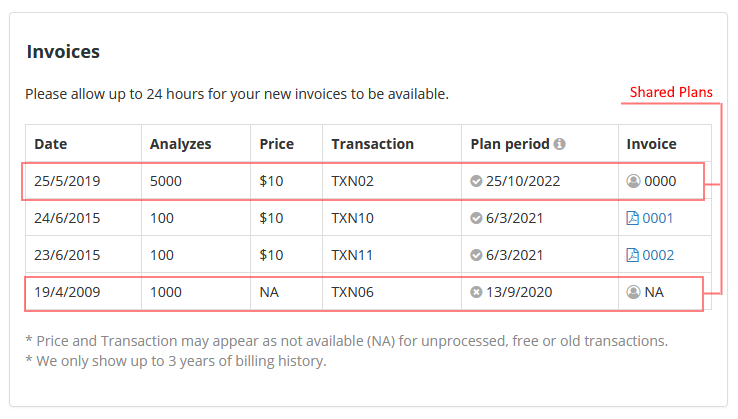738x419 pixels.
Task: Click the check icon in the TXN11 row
Action: point(476,255)
